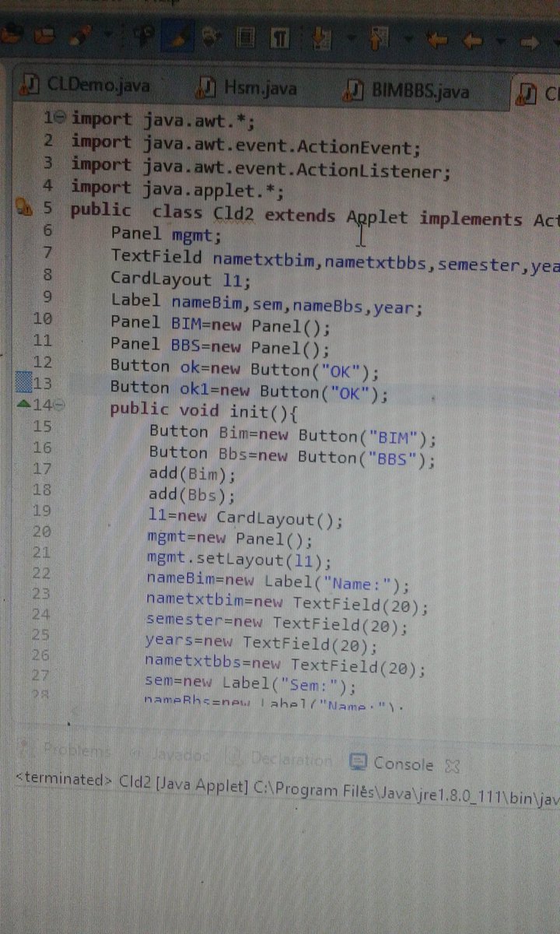The width and height of the screenshot is (560, 934).
Task: Click 'Button Bbs=new Button("BBS");' on line 16
Action: pyautogui.click(x=292, y=457)
